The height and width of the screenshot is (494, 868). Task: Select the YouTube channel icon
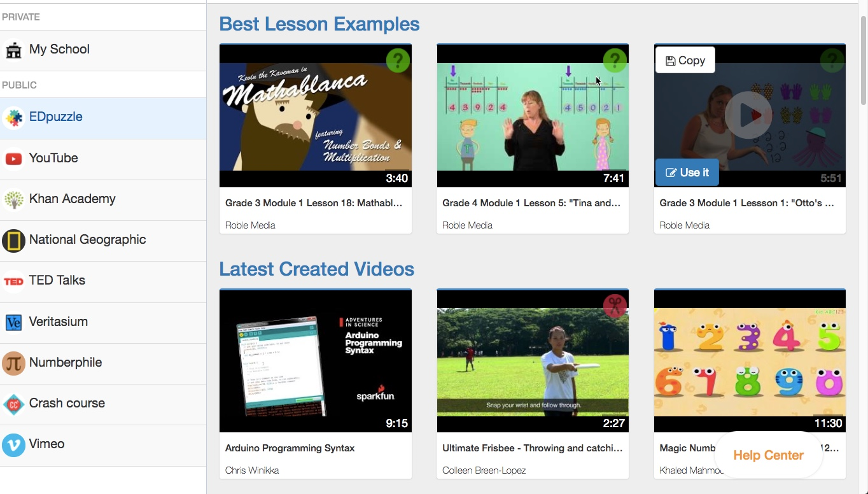pyautogui.click(x=14, y=159)
